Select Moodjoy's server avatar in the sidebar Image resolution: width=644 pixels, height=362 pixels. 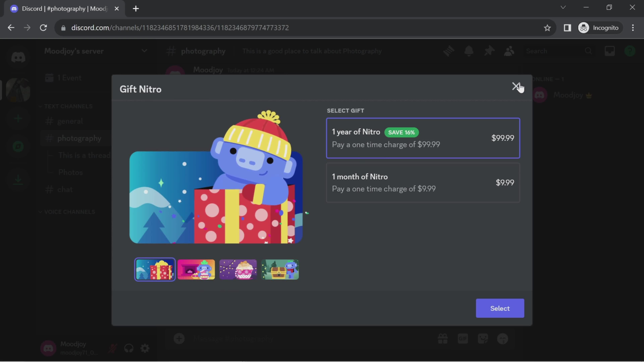[x=18, y=90]
